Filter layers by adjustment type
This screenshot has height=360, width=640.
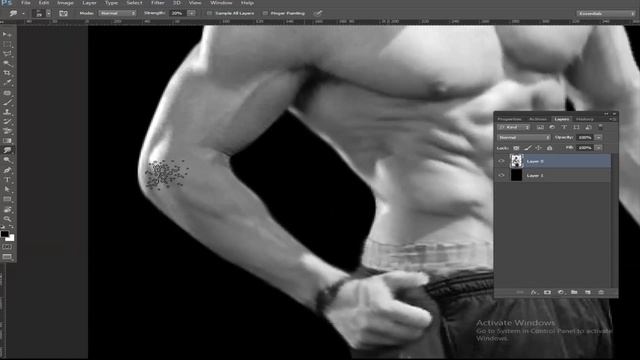point(552,127)
